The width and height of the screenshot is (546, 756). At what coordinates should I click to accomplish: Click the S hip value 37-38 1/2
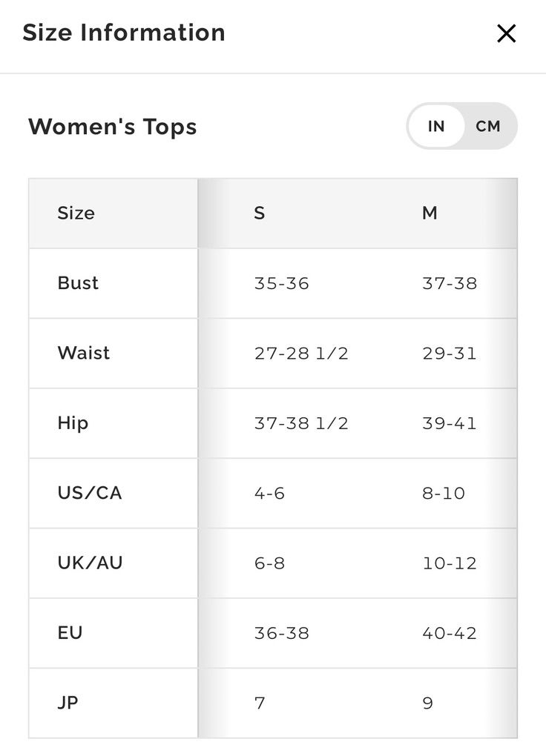[300, 423]
